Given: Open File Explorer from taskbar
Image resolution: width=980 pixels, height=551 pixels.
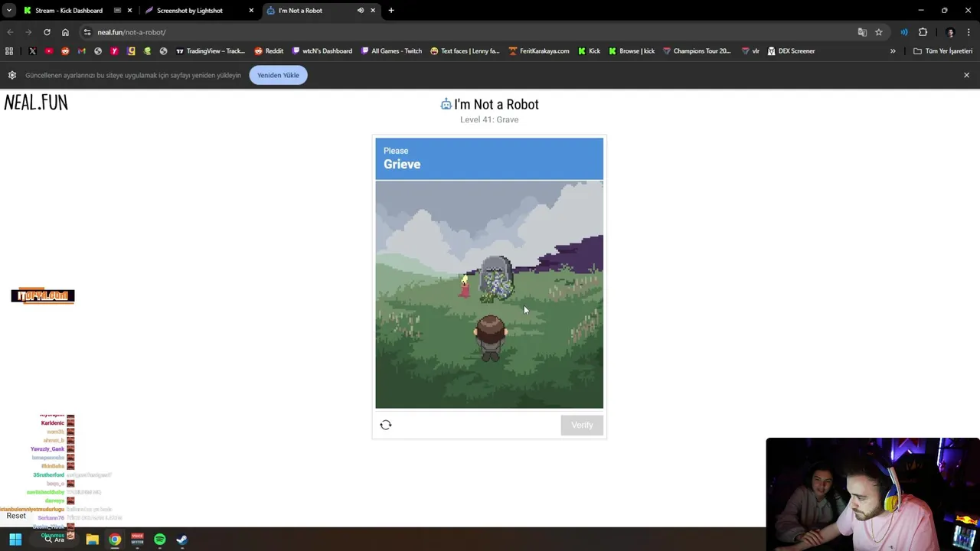Looking at the screenshot, I should [x=92, y=540].
